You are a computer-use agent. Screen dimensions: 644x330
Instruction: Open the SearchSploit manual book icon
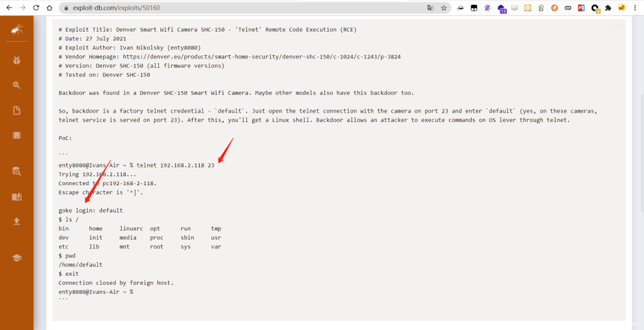pos(17,197)
